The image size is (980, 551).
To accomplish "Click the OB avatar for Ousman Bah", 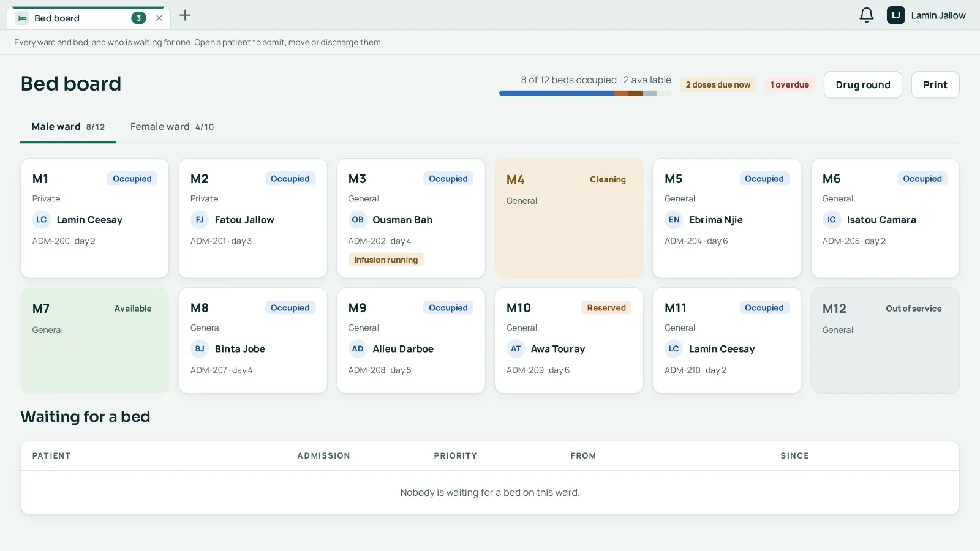I will click(x=358, y=220).
